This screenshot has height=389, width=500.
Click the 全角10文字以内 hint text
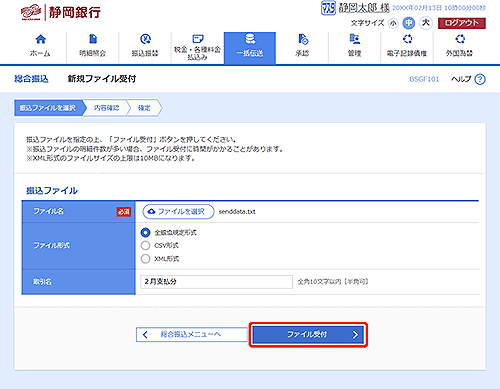pyautogui.click(x=333, y=282)
